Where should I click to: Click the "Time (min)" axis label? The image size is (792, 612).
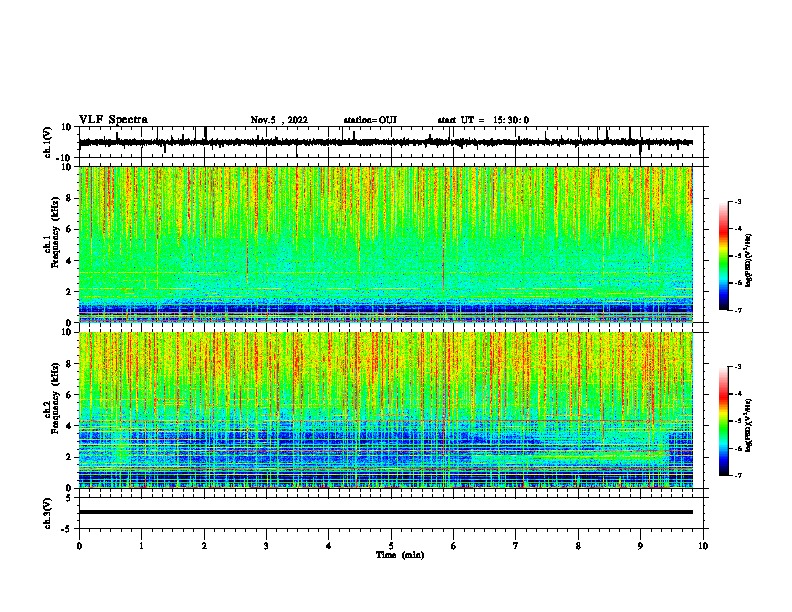click(400, 555)
